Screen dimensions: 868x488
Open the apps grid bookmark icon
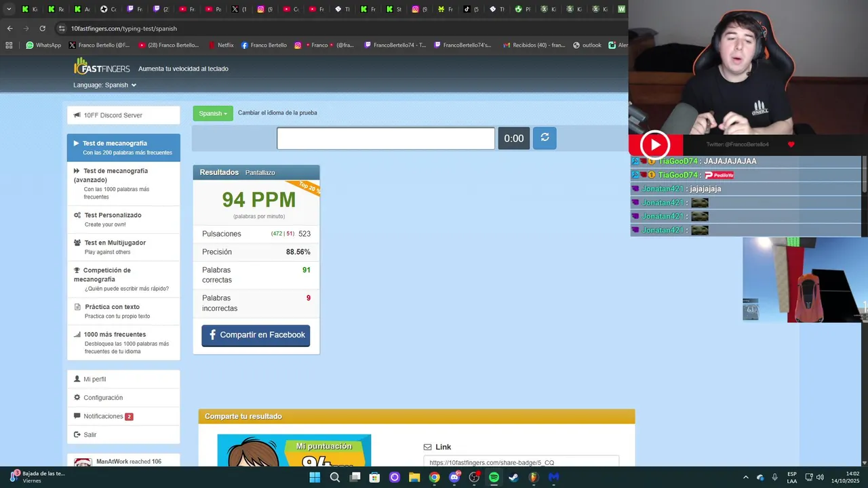pyautogui.click(x=9, y=45)
